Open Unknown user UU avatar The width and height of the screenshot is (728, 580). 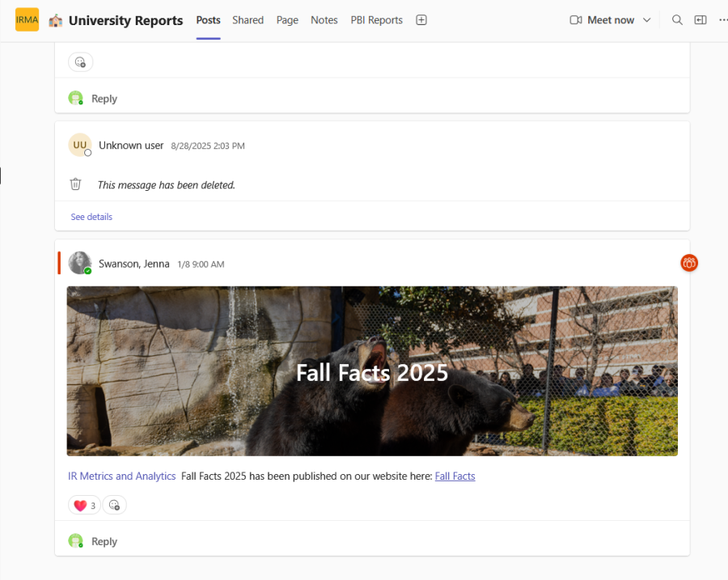click(x=80, y=145)
